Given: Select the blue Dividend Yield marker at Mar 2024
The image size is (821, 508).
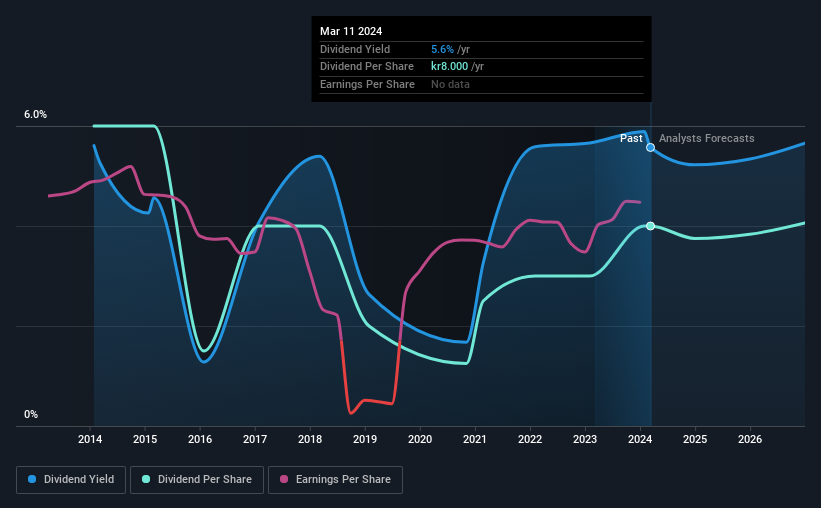Looking at the screenshot, I should [x=650, y=148].
